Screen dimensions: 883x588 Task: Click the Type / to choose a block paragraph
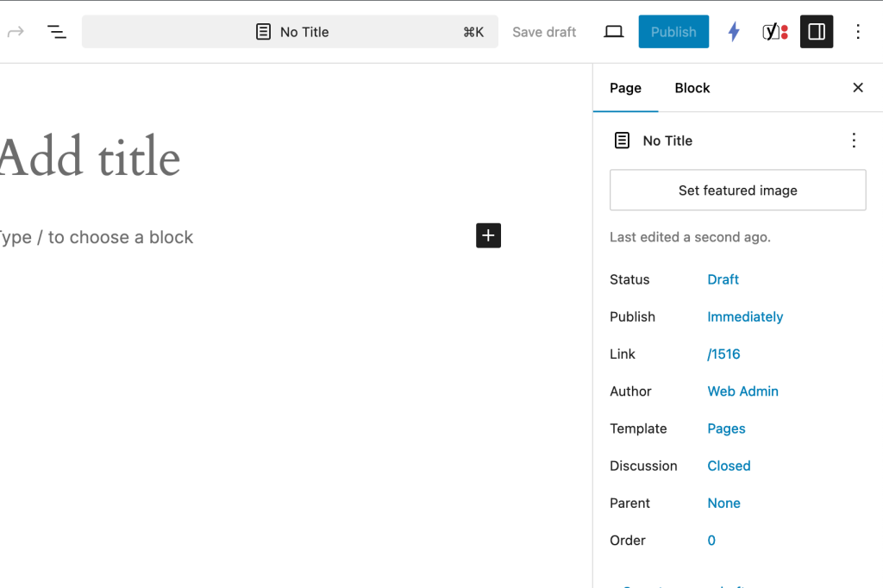tap(97, 237)
